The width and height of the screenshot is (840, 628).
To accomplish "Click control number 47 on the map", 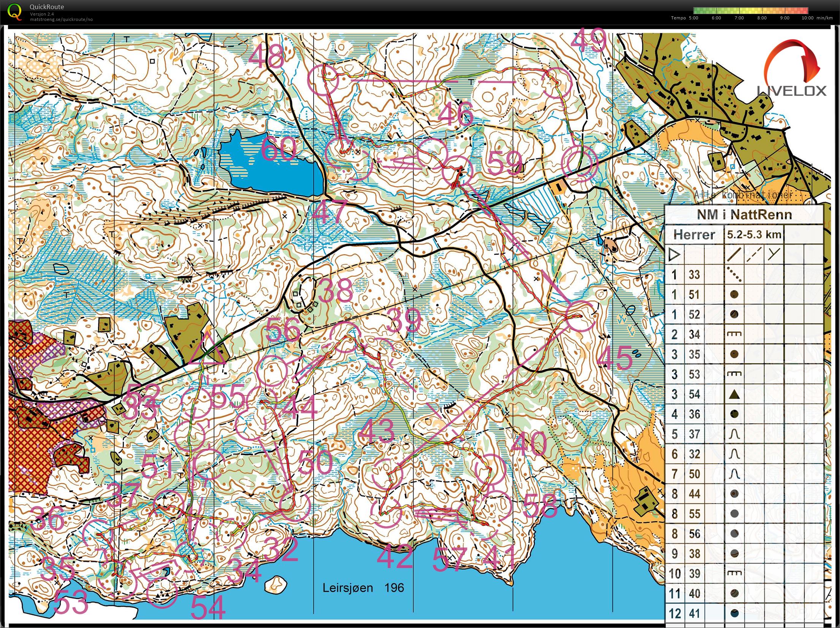I will tap(329, 211).
